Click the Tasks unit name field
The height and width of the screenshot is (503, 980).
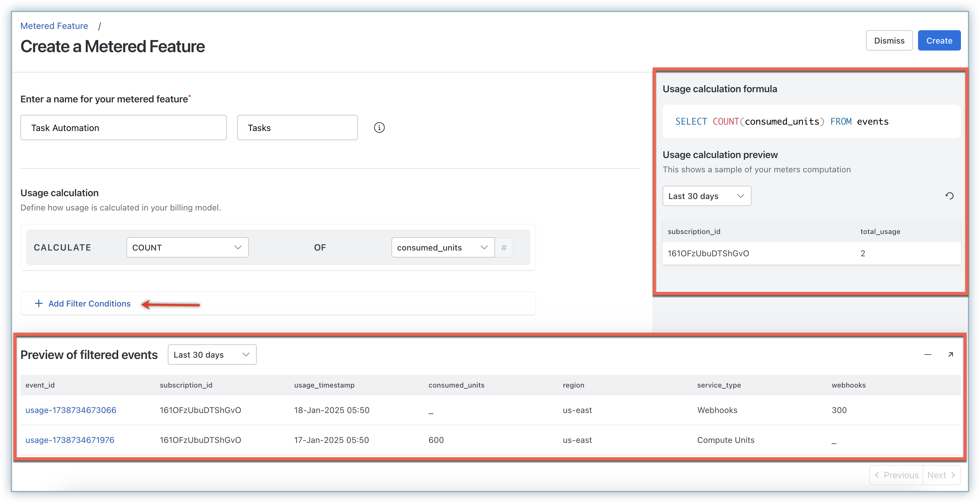[x=297, y=127]
